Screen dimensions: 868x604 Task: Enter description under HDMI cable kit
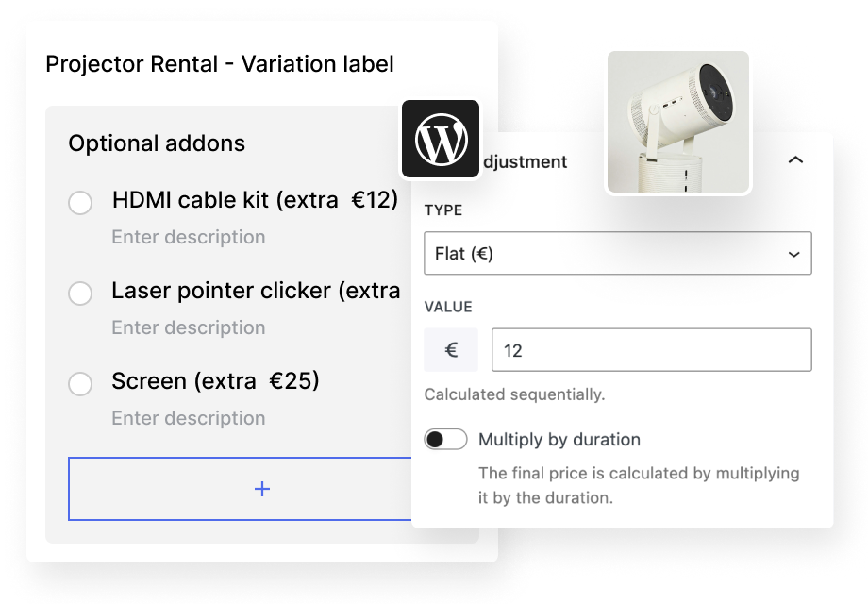pyautogui.click(x=188, y=237)
